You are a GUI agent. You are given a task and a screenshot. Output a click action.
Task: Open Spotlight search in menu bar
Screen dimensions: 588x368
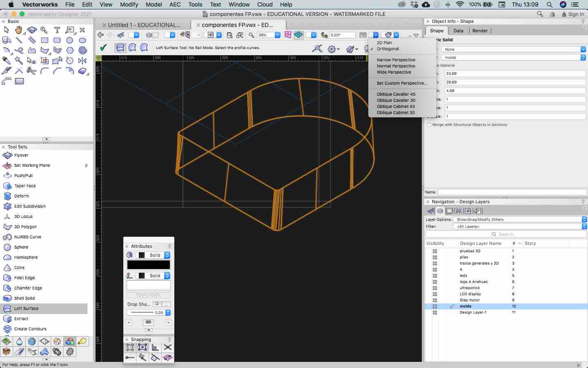(550, 4)
